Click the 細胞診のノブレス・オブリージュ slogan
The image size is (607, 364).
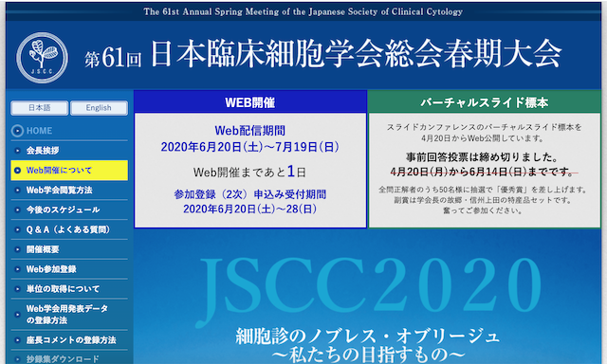368,337
